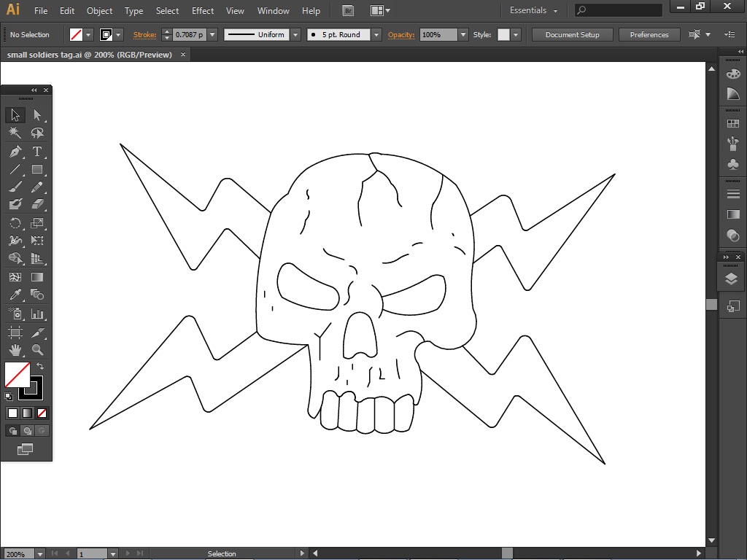The image size is (747, 560).
Task: Select the Rotate tool
Action: (15, 223)
